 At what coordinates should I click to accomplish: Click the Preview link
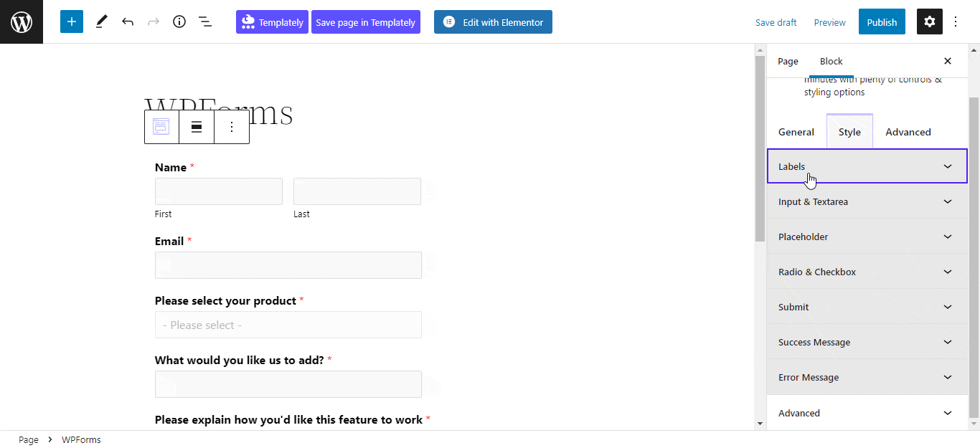click(x=830, y=22)
